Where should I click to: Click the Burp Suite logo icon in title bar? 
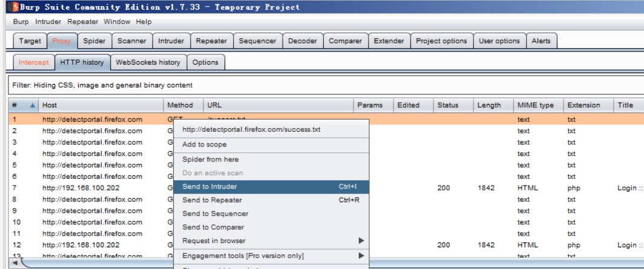tap(15, 7)
